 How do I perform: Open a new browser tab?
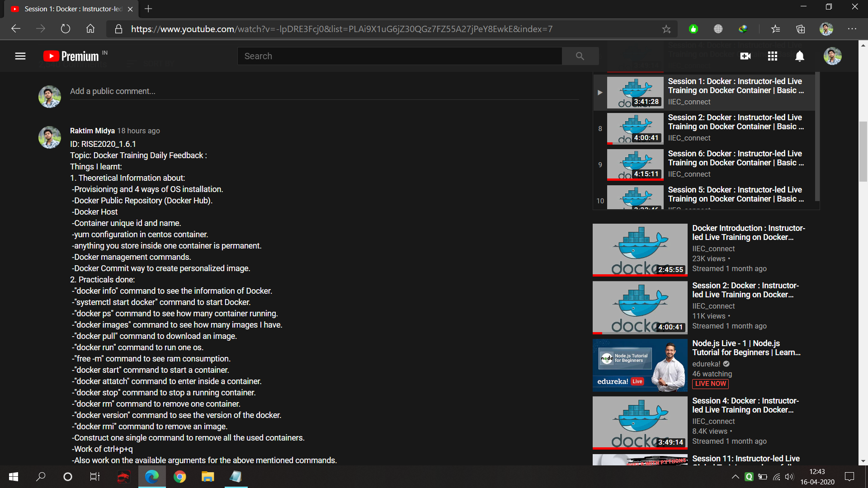148,9
